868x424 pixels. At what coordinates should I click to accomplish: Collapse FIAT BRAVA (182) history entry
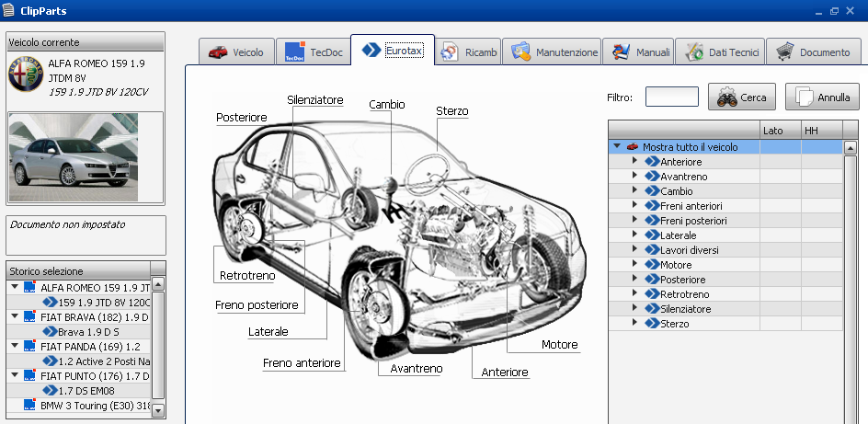click(15, 316)
